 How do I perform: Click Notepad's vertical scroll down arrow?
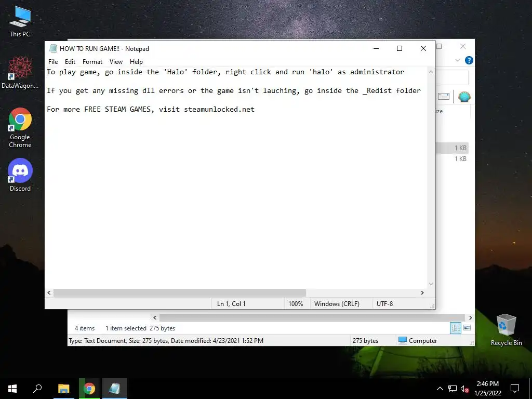431,284
